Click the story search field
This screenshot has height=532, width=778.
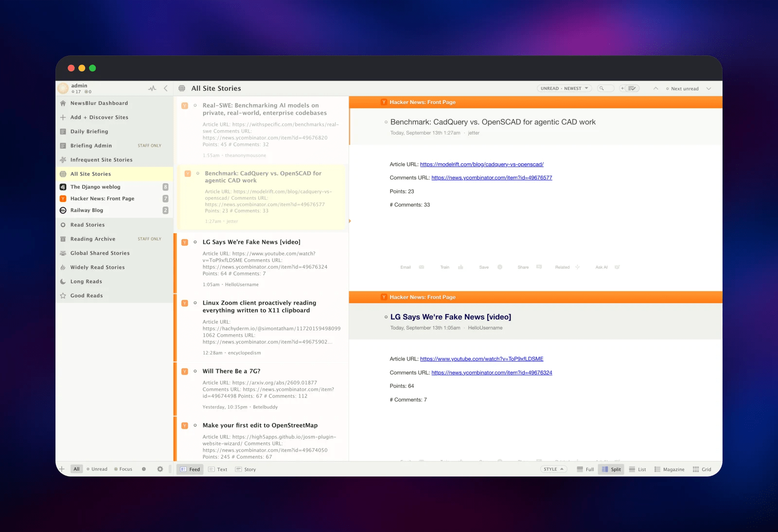pos(605,88)
